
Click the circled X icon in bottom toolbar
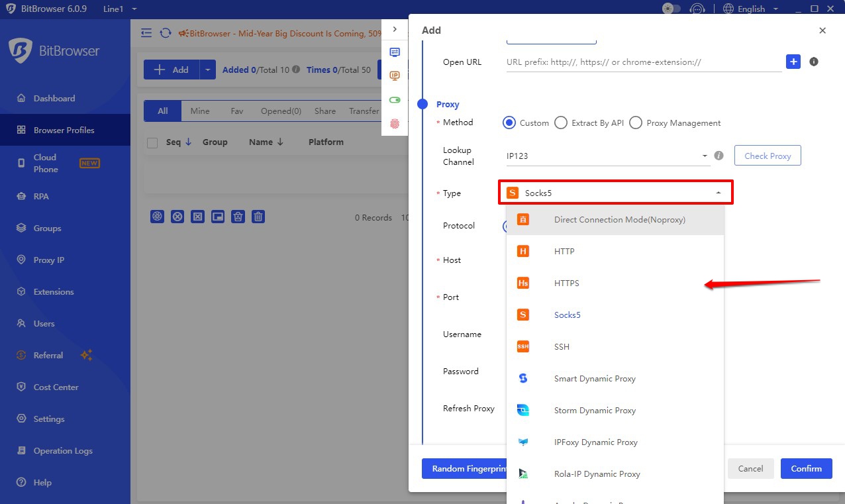click(177, 217)
